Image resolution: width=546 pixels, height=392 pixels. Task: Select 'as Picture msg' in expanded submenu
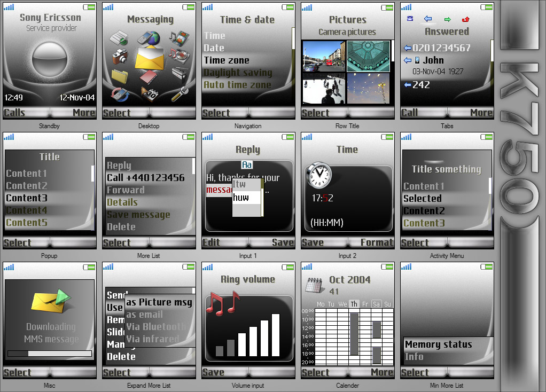(160, 302)
